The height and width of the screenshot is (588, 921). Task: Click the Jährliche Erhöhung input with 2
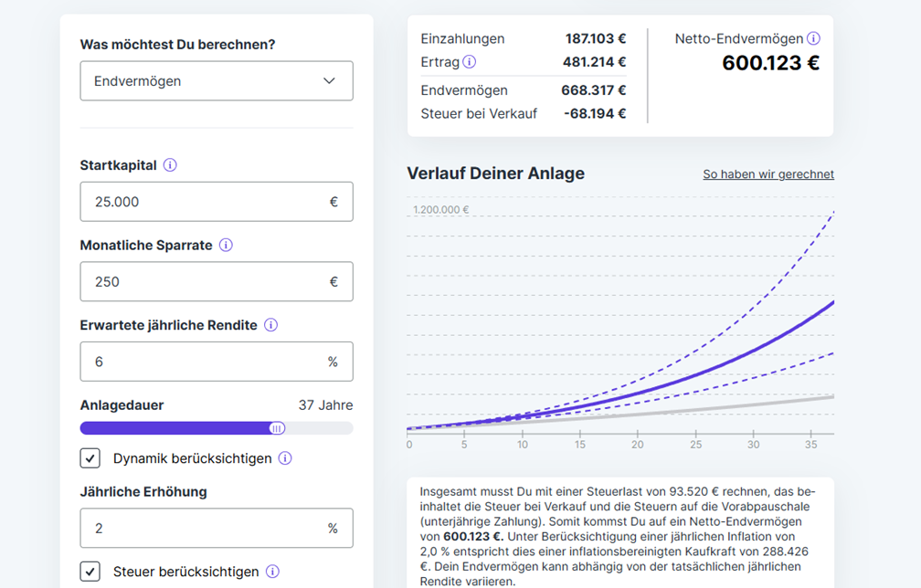(x=206, y=529)
